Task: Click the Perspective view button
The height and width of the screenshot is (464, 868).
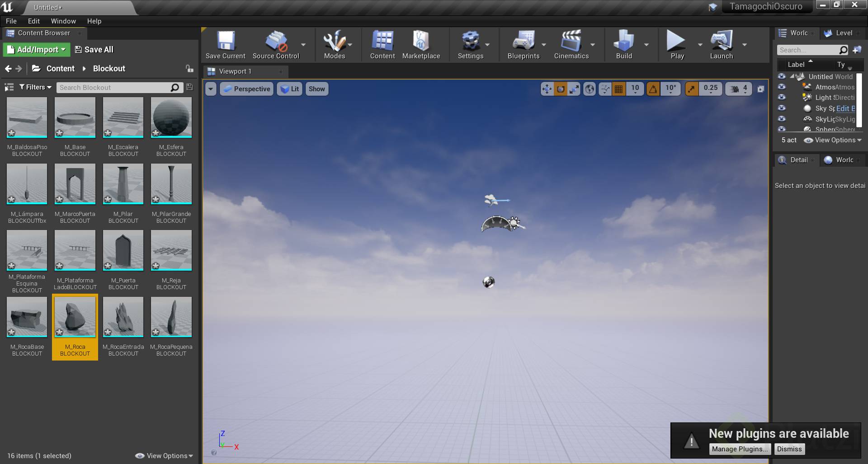Action: coord(247,89)
